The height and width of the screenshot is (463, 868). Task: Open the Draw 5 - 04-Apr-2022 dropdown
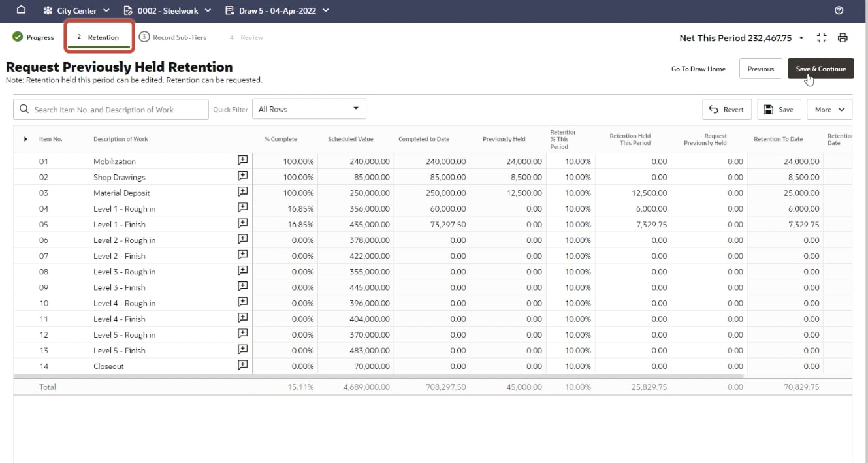point(277,10)
